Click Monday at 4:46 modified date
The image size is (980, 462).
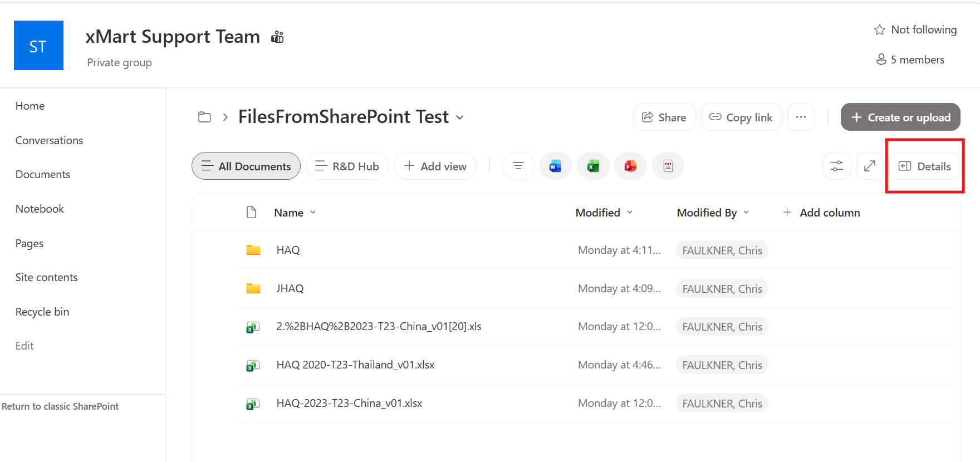click(619, 365)
